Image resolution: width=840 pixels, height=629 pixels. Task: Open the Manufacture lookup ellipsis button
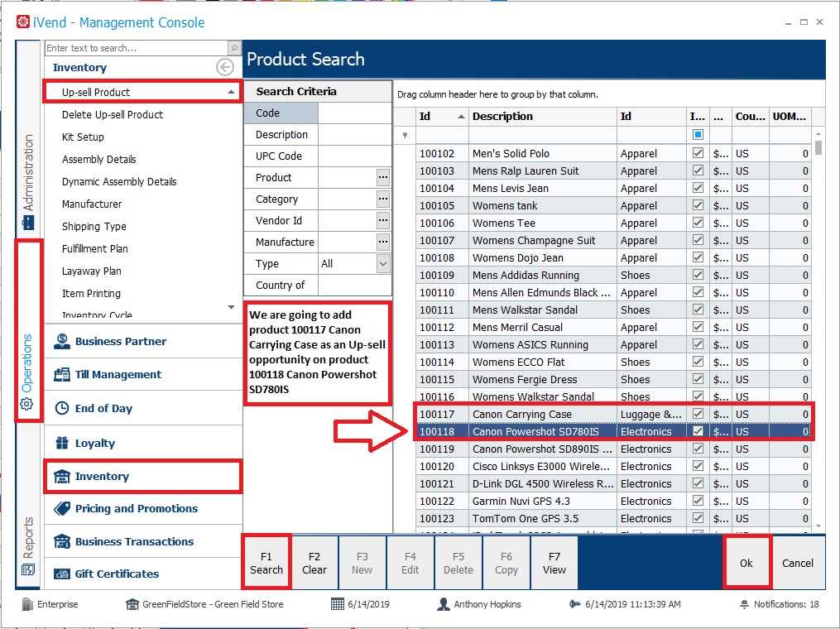tap(382, 242)
